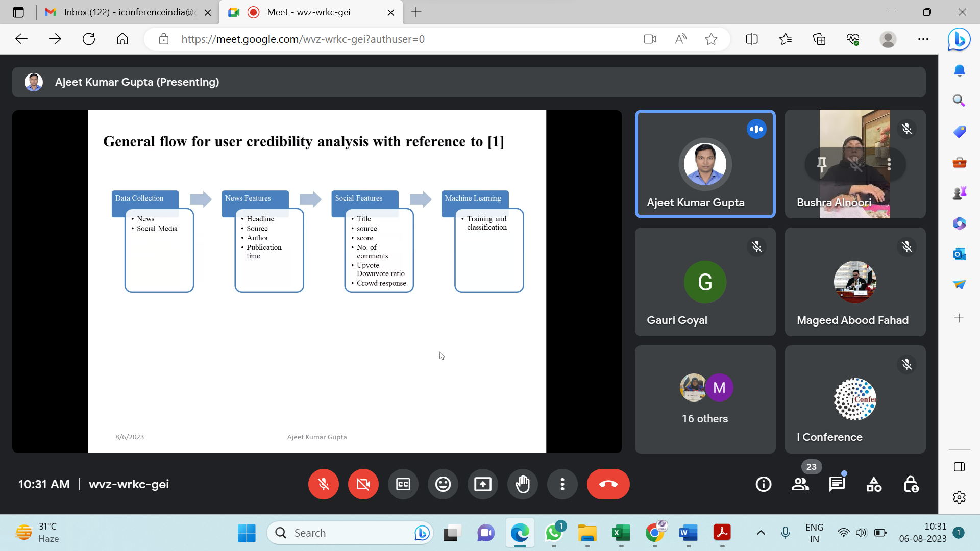This screenshot has height=551, width=980.
Task: Open the browser profile avatar
Action: [888, 39]
